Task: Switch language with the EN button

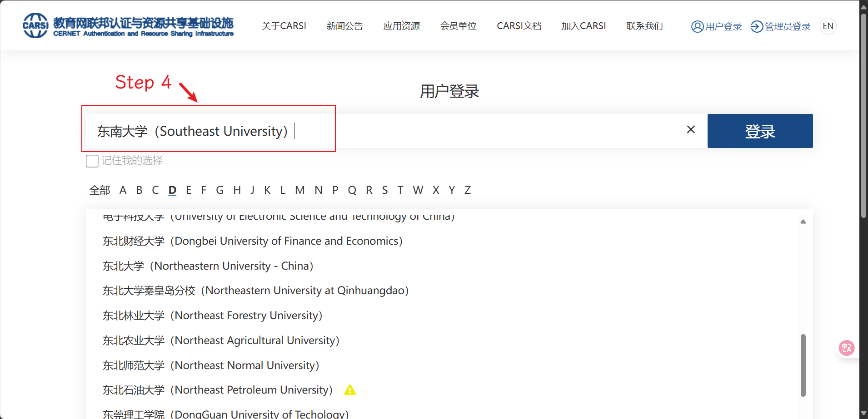Action: pos(828,26)
